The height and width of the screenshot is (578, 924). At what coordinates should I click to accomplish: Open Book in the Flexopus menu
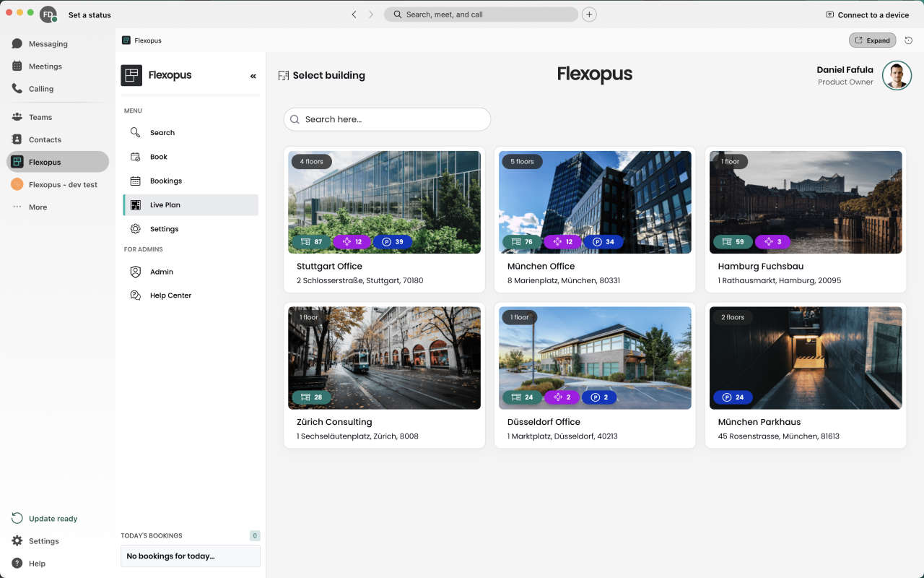click(191, 157)
